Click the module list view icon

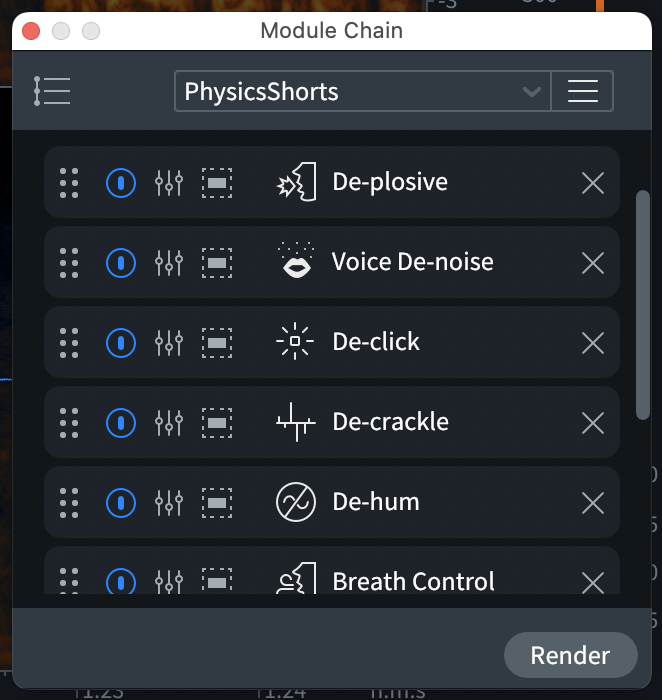click(x=52, y=91)
